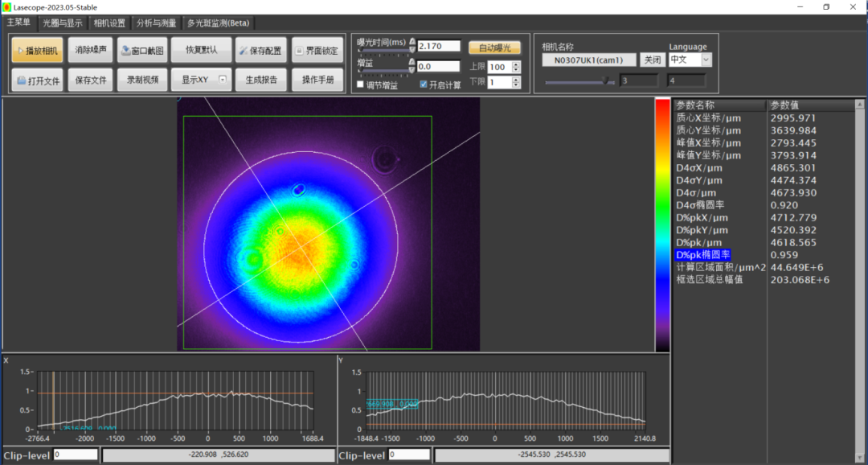868x465 pixels.
Task: Click camera name N0307UK1(cam1) field
Action: pyautogui.click(x=589, y=60)
